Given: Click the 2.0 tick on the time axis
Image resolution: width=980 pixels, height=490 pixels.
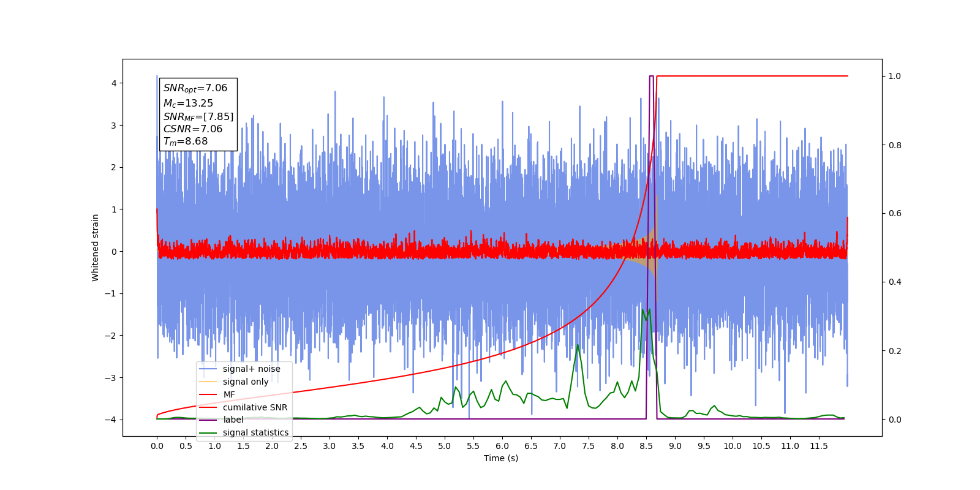Looking at the screenshot, I should [x=272, y=446].
